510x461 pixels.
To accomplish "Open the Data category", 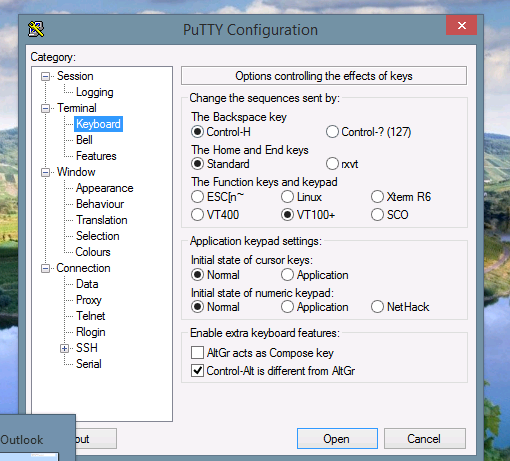I will (87, 284).
